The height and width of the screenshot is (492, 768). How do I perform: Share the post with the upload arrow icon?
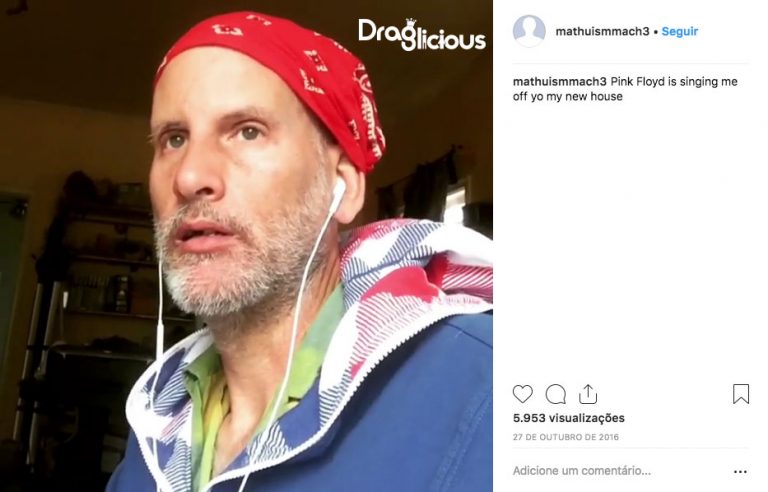(588, 394)
